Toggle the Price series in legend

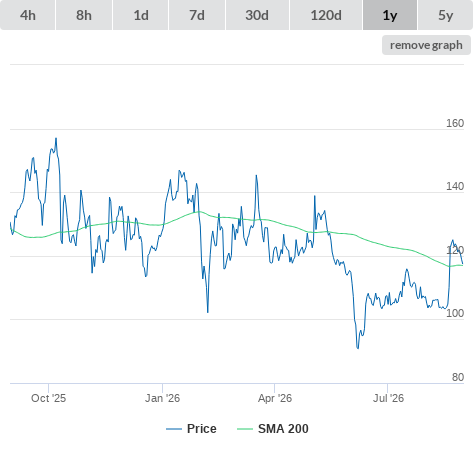202,429
